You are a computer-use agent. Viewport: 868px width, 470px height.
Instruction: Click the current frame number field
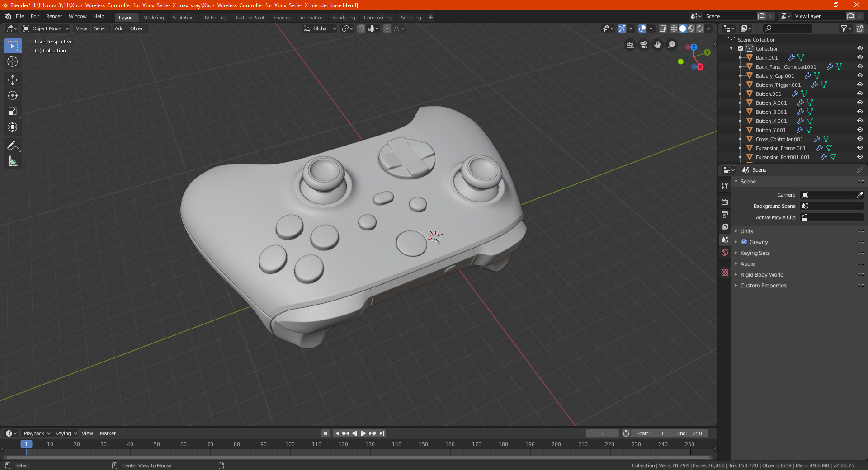(x=602, y=433)
